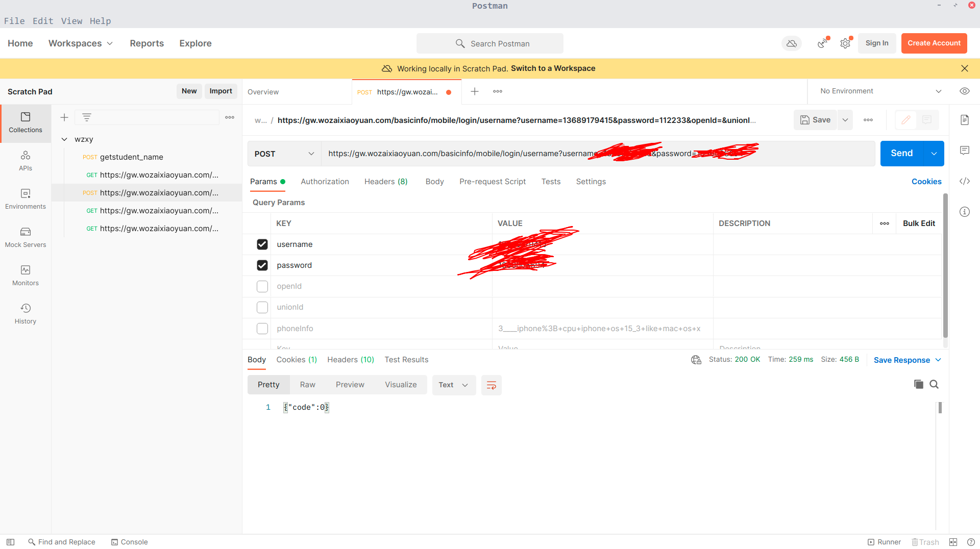
Task: Open request more actions next to Save
Action: [x=868, y=120]
